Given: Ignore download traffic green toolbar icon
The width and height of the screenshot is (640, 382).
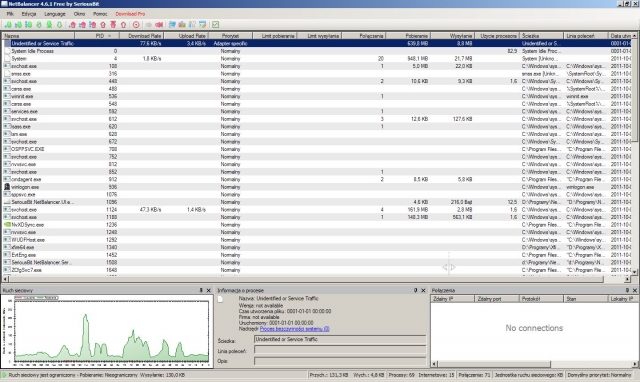Looking at the screenshot, I should point(49,25).
